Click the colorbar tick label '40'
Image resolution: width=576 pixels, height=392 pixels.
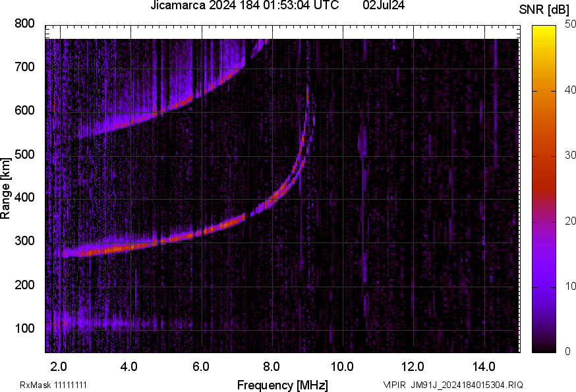click(570, 90)
